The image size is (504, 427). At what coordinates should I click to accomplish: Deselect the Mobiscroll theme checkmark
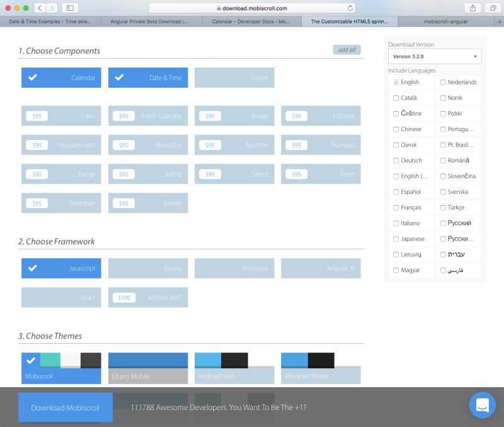coord(31,361)
